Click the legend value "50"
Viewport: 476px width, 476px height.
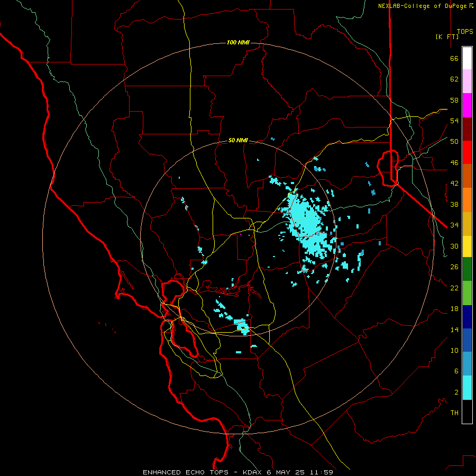[x=454, y=142]
